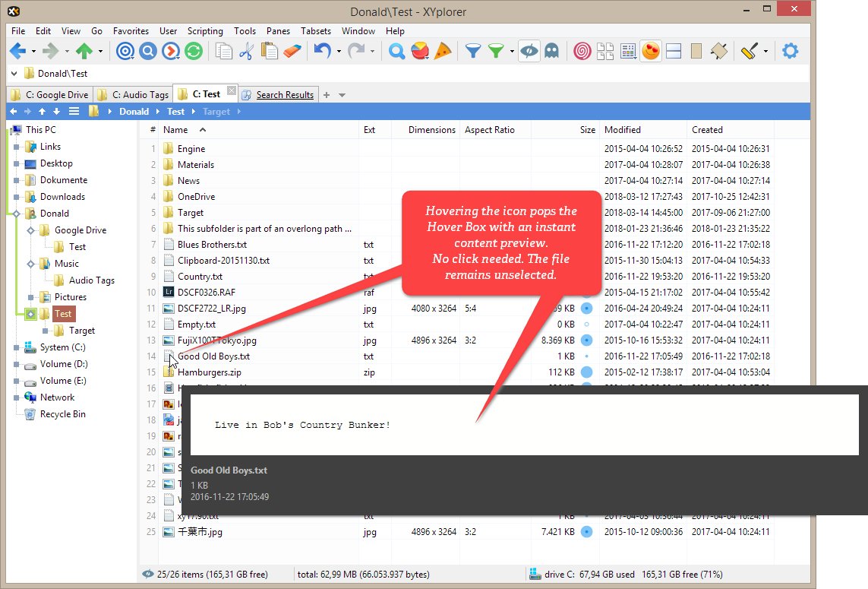The image size is (868, 589).
Task: Click breadcrumb bar hamburger menu icon
Action: point(74,112)
